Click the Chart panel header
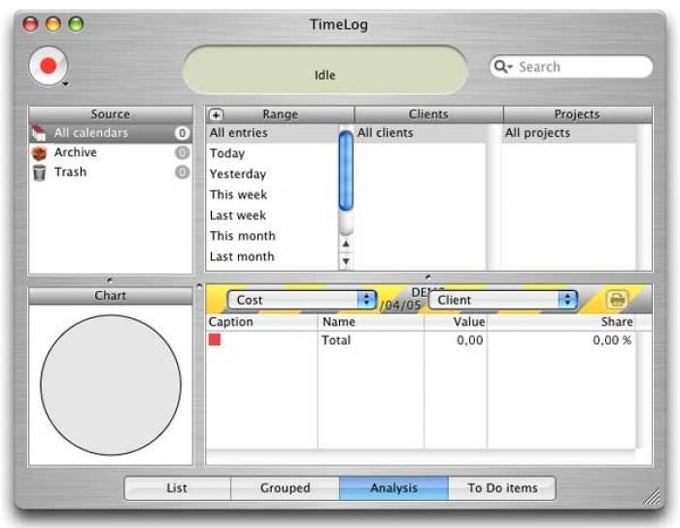Image resolution: width=680 pixels, height=528 pixels. (x=110, y=296)
